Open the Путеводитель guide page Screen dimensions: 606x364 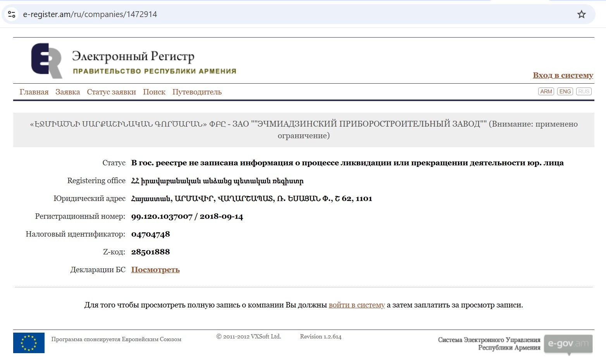[x=197, y=92]
